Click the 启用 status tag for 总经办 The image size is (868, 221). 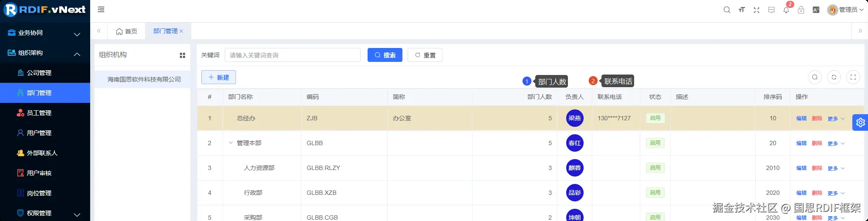655,118
